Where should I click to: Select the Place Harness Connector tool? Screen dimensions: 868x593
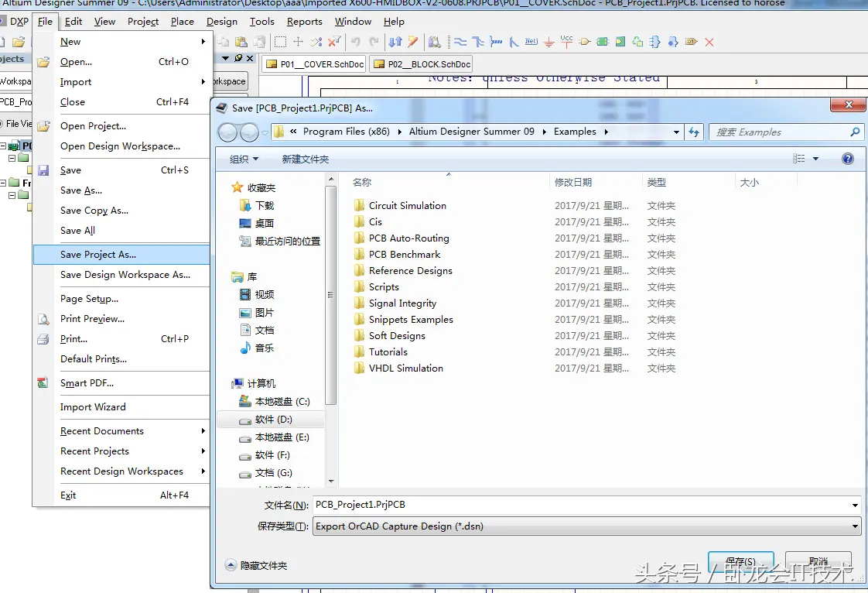[x=655, y=42]
